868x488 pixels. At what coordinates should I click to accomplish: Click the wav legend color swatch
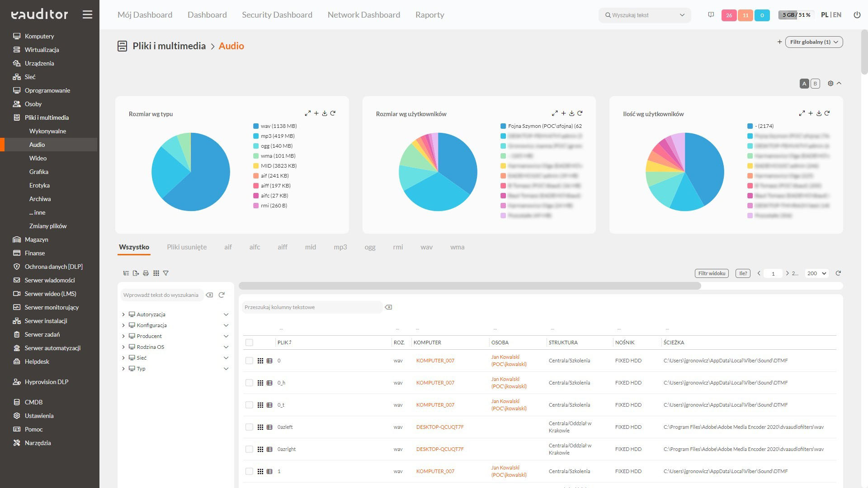pos(256,126)
